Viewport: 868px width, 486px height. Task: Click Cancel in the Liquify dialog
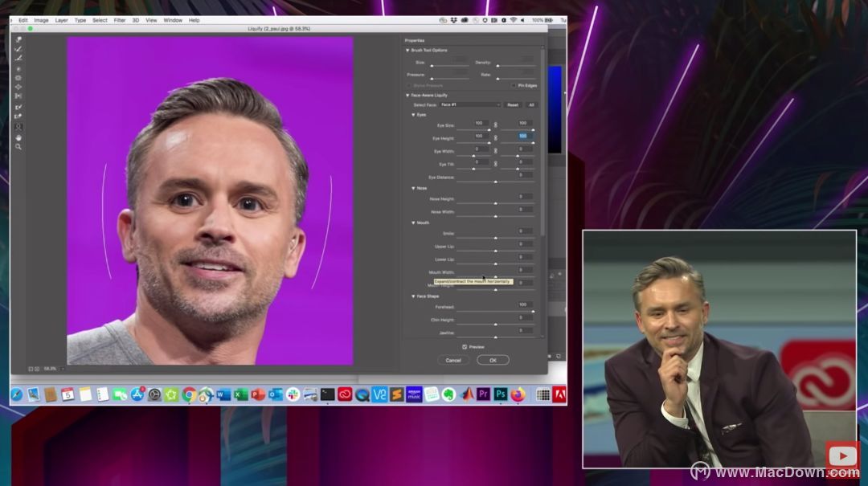click(x=452, y=361)
